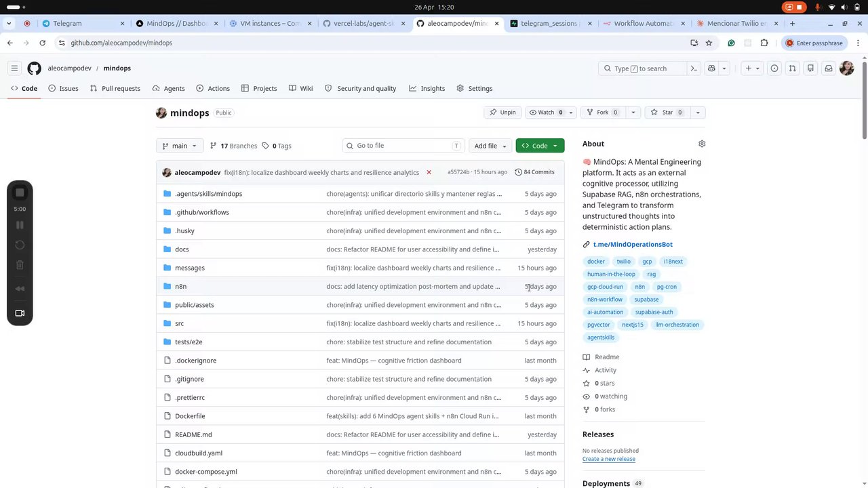Open the 17 Branches link
Image resolution: width=868 pixels, height=488 pixels.
pos(233,146)
